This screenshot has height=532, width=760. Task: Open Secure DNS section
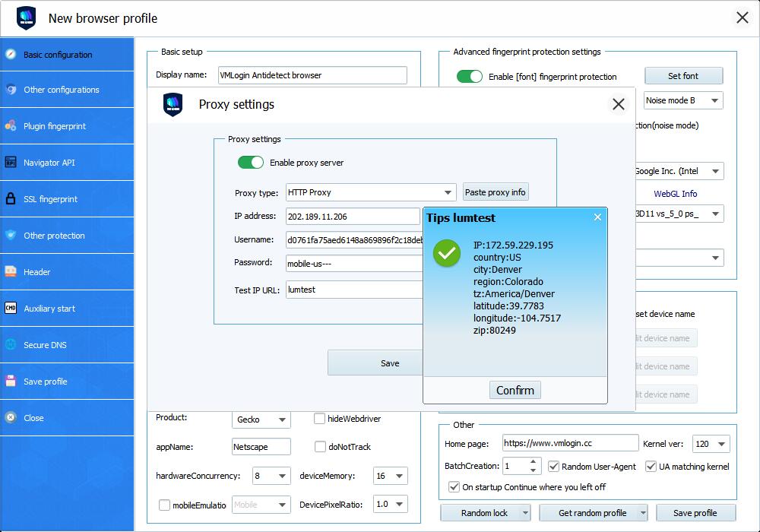coord(67,344)
